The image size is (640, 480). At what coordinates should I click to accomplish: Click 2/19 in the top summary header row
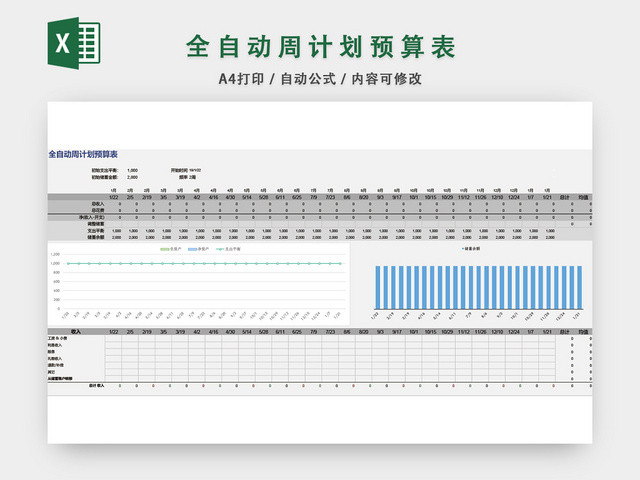coord(147,197)
